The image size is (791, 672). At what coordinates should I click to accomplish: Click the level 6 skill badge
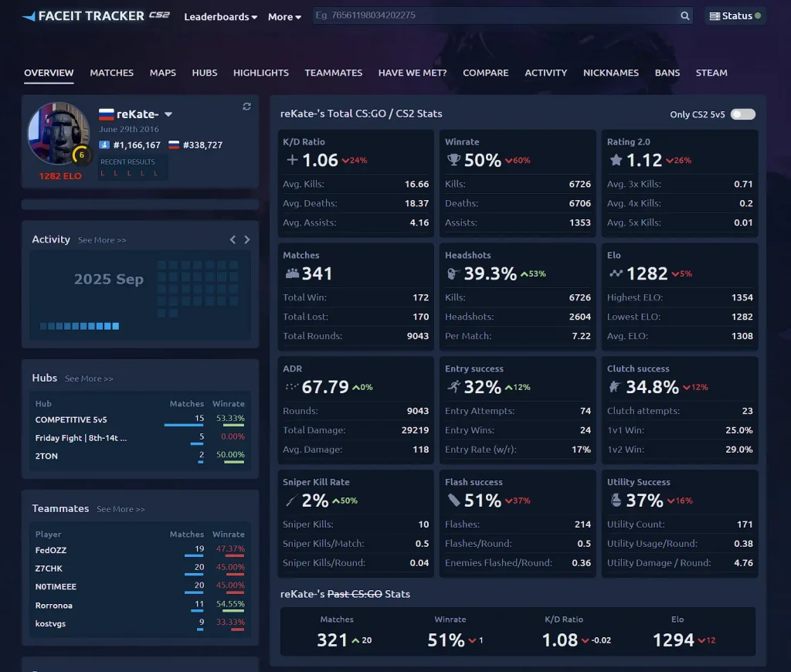81,155
